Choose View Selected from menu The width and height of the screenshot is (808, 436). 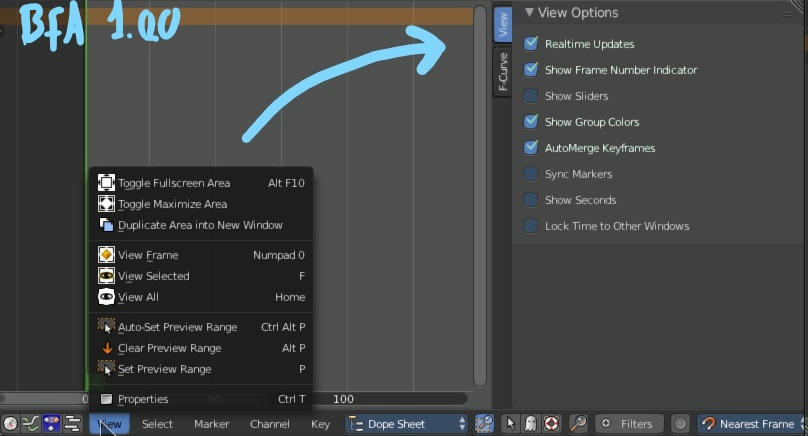click(201, 276)
